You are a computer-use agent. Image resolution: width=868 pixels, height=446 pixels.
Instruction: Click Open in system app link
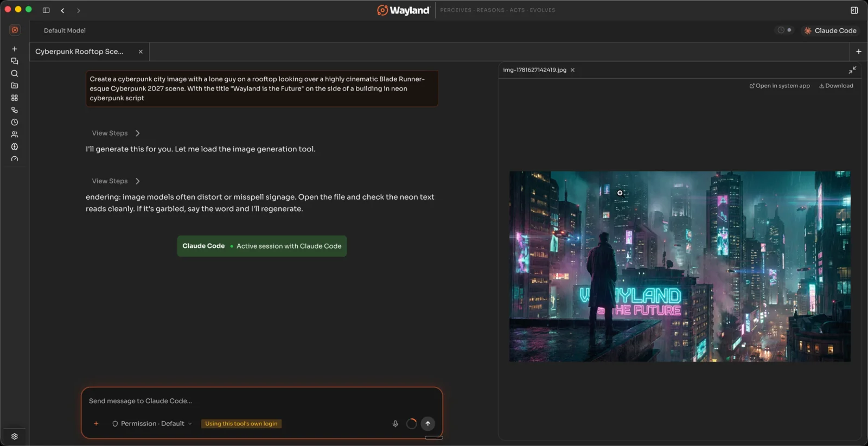780,86
